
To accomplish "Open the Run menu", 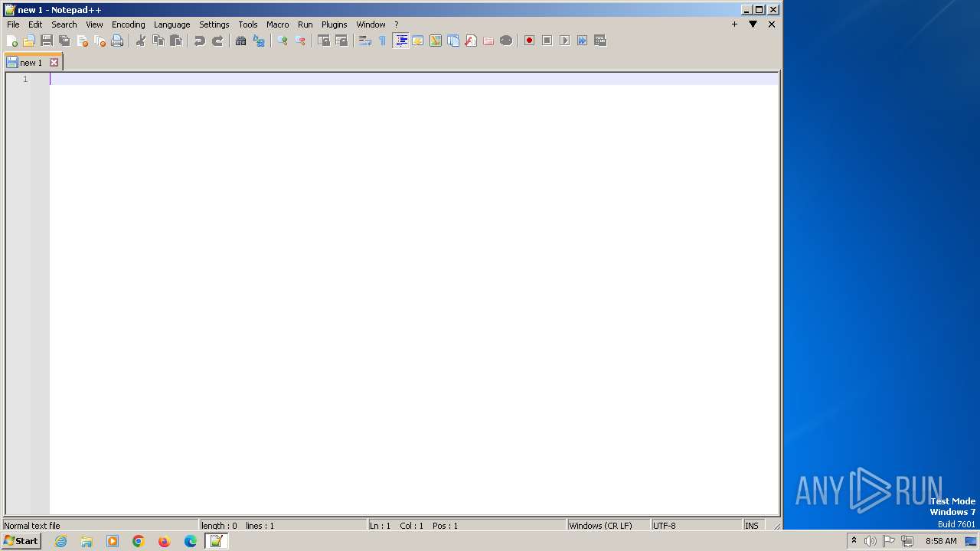I will click(x=305, y=24).
